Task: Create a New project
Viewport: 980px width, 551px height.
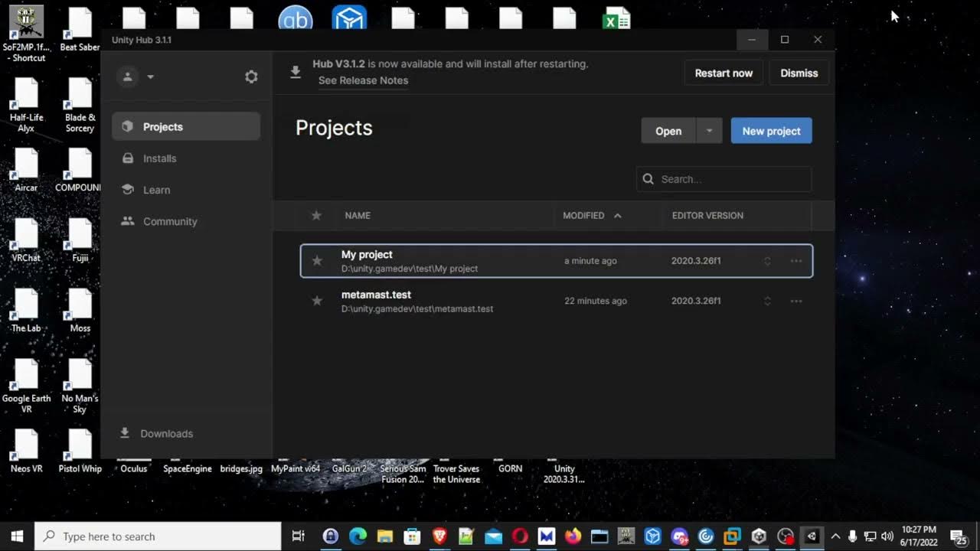Action: click(x=771, y=131)
